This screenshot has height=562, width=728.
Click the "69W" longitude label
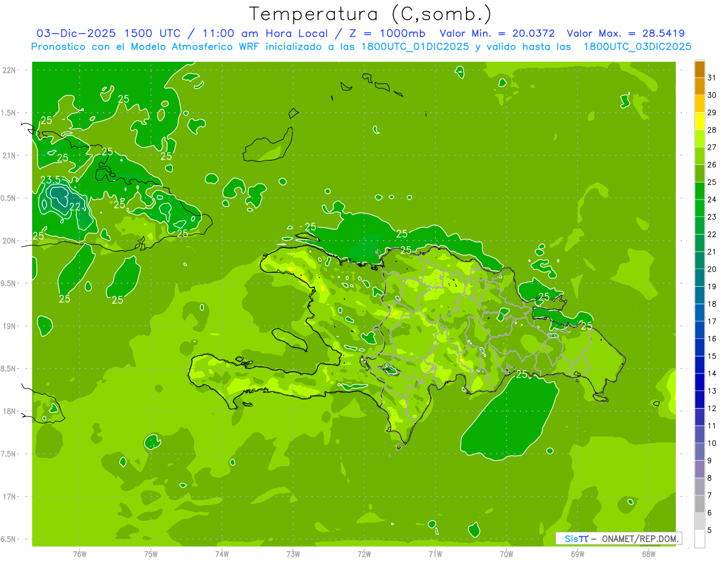point(578,554)
